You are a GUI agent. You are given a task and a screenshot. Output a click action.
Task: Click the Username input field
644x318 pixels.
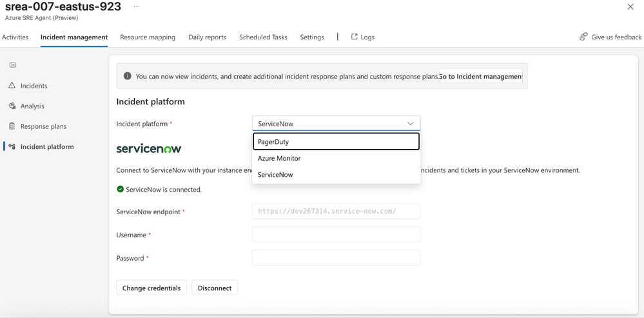point(336,235)
